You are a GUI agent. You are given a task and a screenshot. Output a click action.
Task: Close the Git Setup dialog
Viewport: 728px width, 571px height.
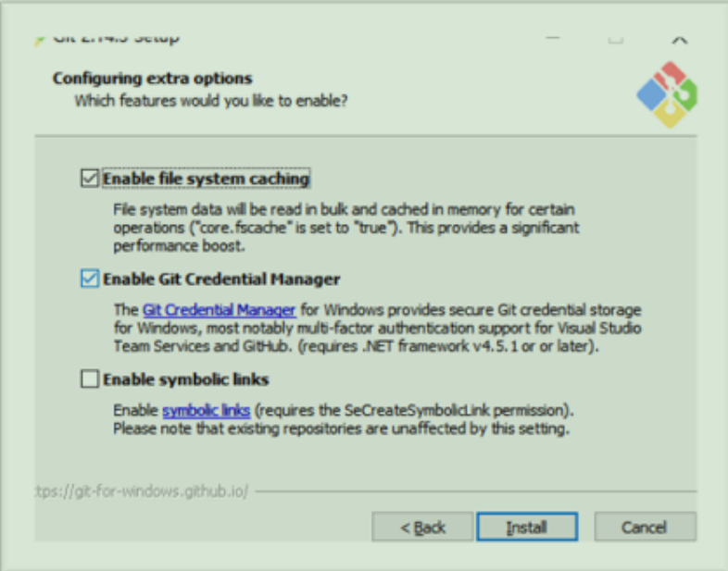pyautogui.click(x=679, y=40)
